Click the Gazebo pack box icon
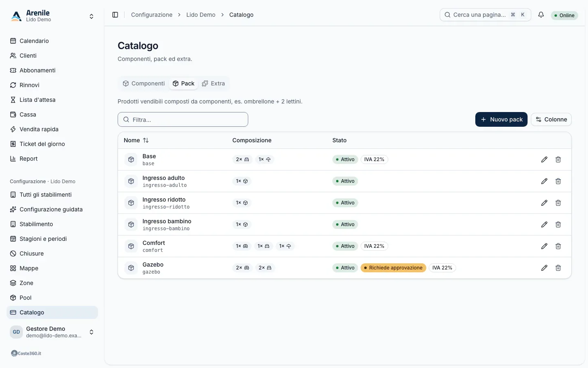588x368 pixels. [x=131, y=268]
